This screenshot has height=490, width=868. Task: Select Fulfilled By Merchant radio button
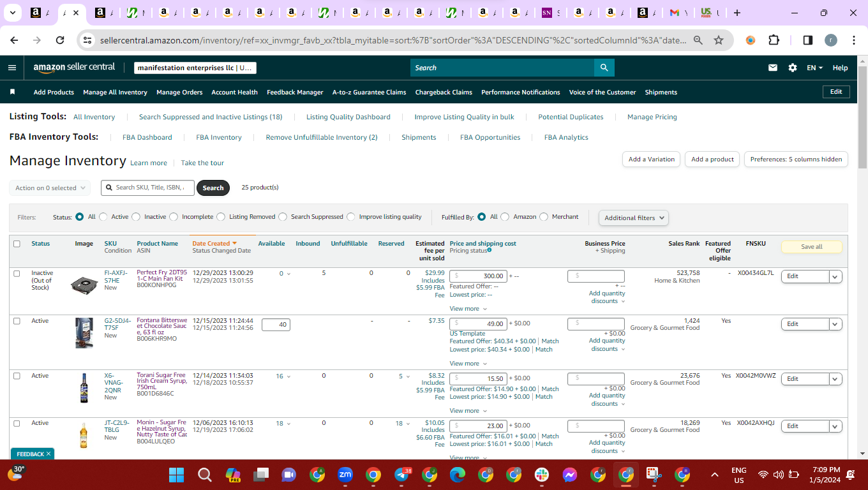coord(544,217)
